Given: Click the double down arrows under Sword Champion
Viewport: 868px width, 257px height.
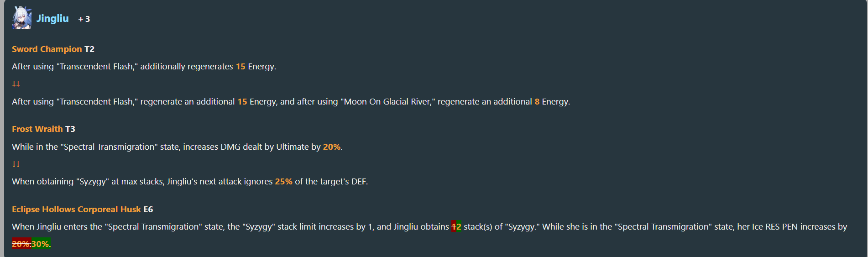Looking at the screenshot, I should [x=16, y=84].
